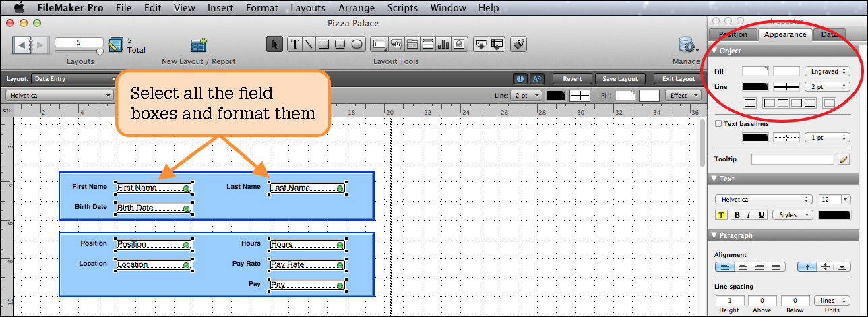Select the Tab Control tool
868x317 pixels.
pyautogui.click(x=412, y=45)
